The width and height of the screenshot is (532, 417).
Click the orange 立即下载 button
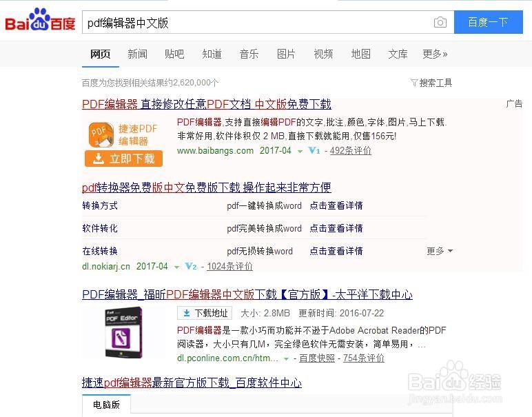[x=123, y=159]
